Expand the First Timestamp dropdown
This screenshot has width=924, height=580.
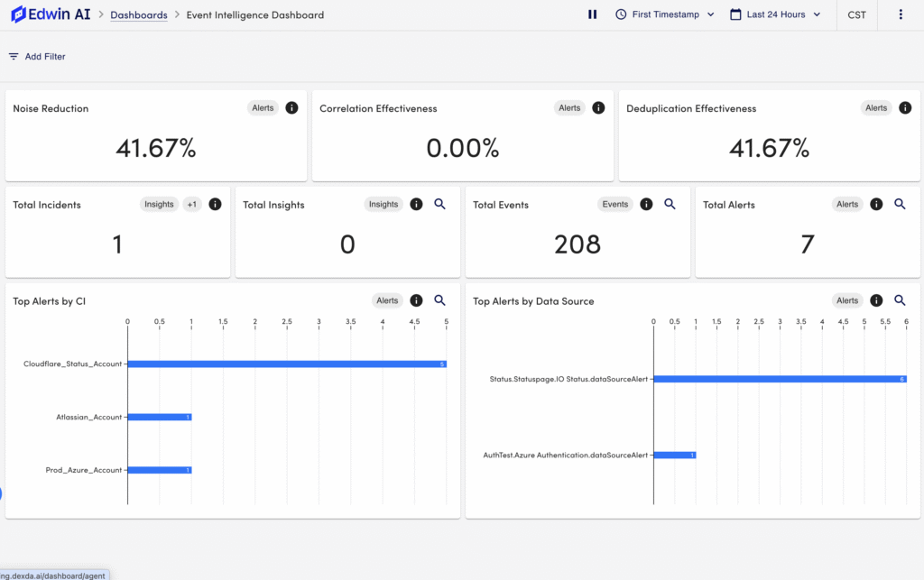pyautogui.click(x=664, y=14)
